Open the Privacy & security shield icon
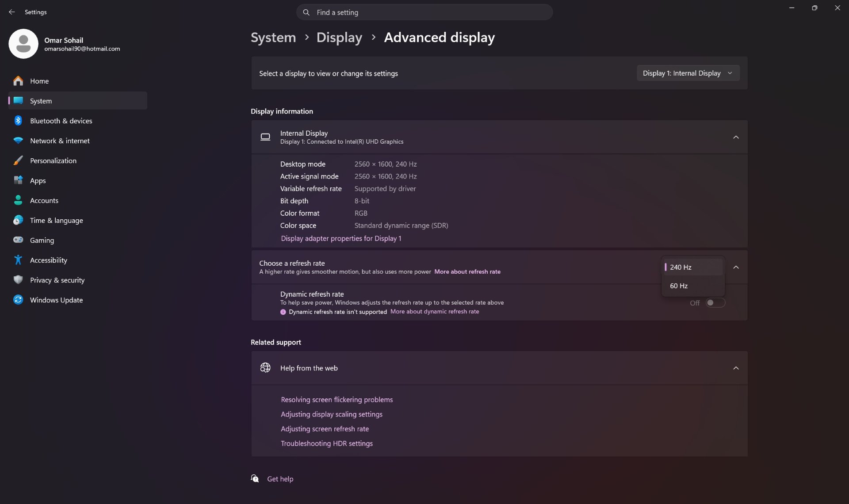This screenshot has width=849, height=504. pyautogui.click(x=18, y=280)
